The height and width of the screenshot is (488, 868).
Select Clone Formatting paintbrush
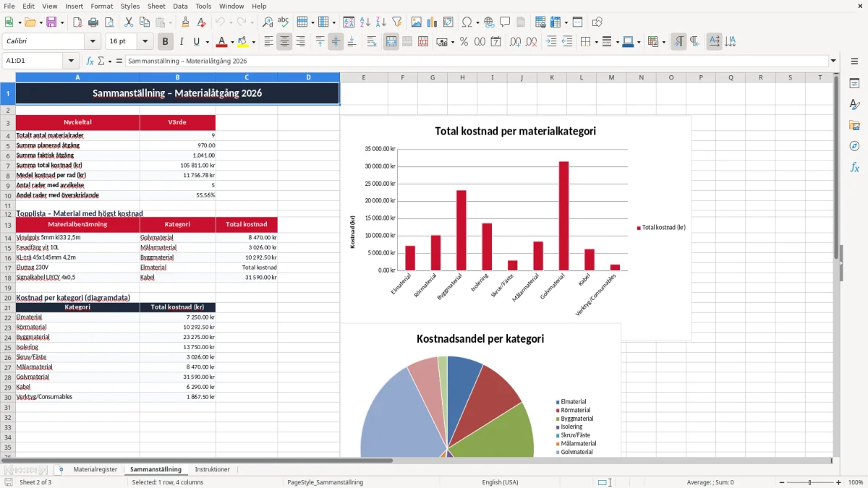tap(186, 22)
